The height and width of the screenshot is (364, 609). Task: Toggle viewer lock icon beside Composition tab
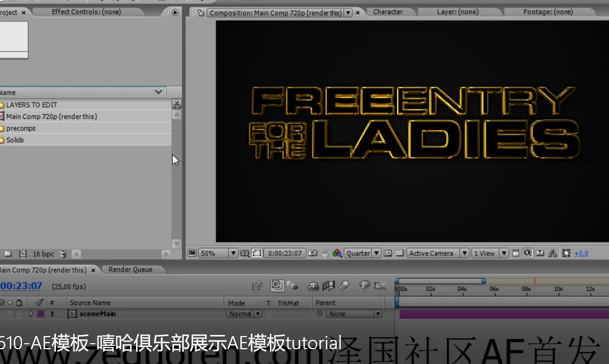click(x=201, y=13)
